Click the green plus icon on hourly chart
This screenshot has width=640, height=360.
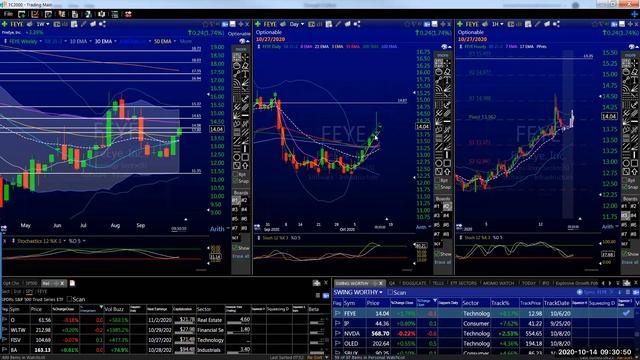tap(460, 24)
